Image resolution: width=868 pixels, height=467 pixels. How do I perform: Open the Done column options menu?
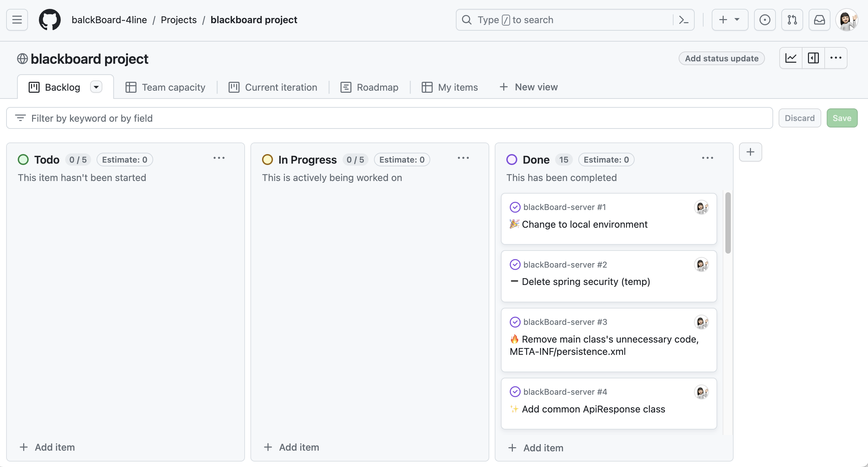[708, 158]
